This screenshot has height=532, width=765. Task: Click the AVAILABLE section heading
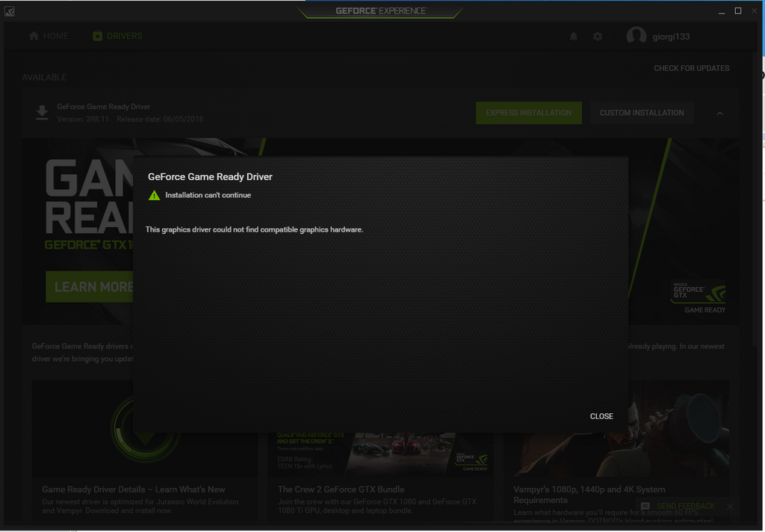[44, 77]
